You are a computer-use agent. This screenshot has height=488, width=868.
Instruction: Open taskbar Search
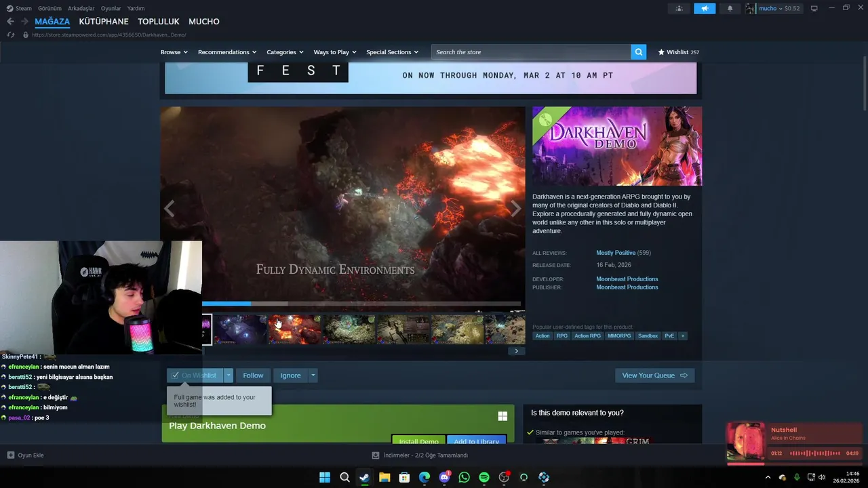point(344,477)
